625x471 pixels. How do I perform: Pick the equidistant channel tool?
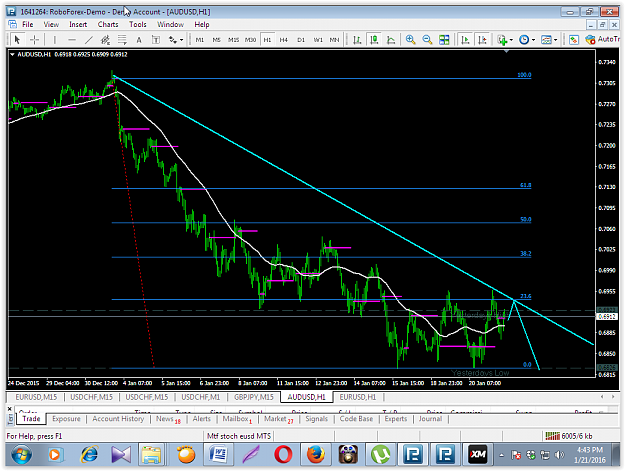pos(105,39)
